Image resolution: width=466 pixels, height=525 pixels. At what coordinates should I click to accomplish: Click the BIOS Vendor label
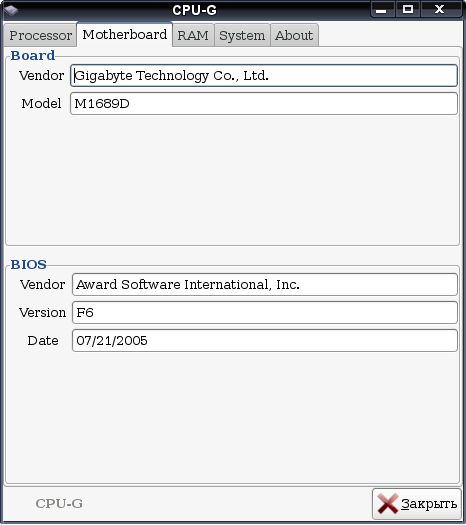pyautogui.click(x=43, y=285)
